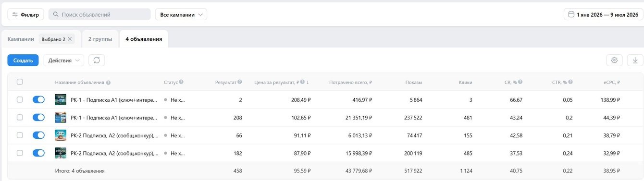Switch to the Кампании tab
Viewport: 644px width, 181px height.
tap(21, 39)
